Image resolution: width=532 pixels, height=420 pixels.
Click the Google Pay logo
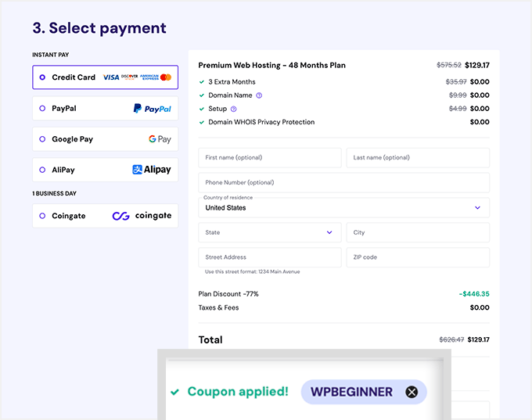point(160,139)
